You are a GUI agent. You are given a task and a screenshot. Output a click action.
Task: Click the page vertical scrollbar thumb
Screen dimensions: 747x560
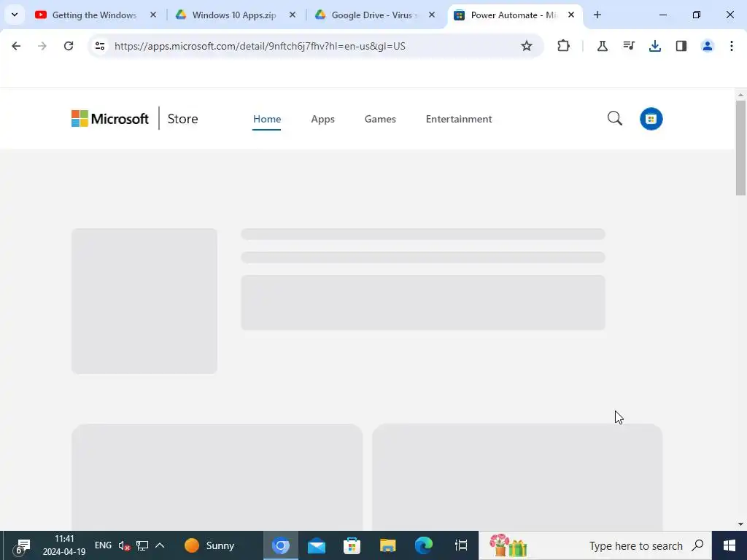pyautogui.click(x=740, y=147)
